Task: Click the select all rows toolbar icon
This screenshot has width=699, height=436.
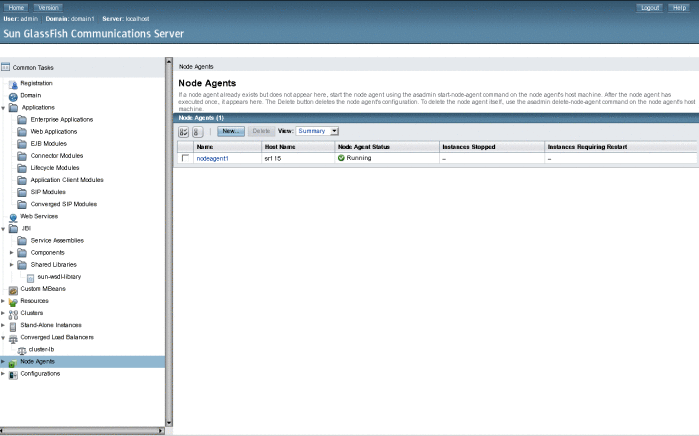Action: click(x=183, y=132)
